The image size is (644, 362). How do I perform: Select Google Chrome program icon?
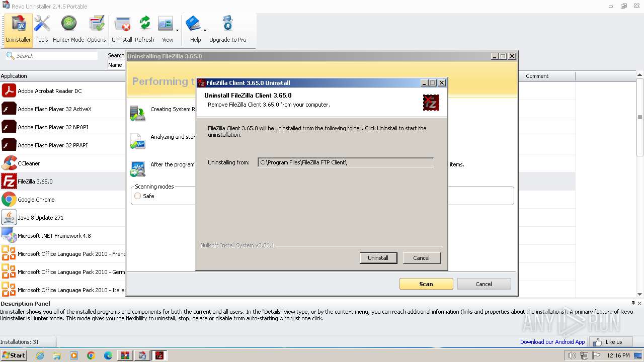click(9, 200)
